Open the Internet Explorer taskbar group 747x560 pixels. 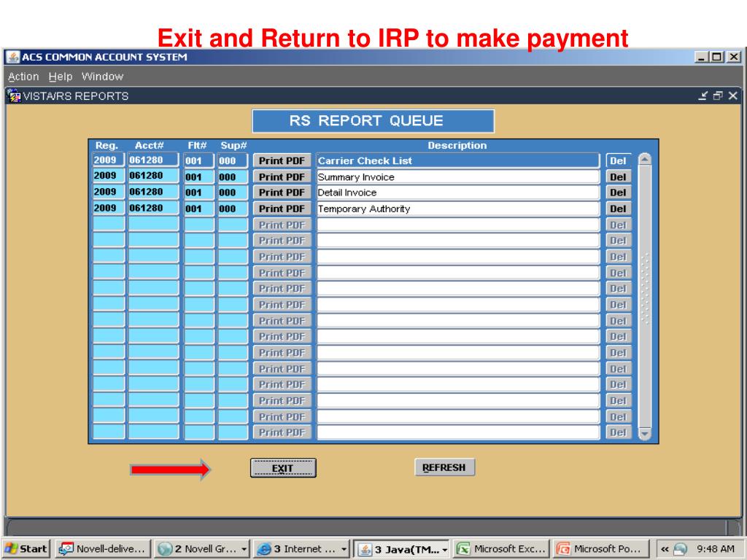[x=301, y=548]
